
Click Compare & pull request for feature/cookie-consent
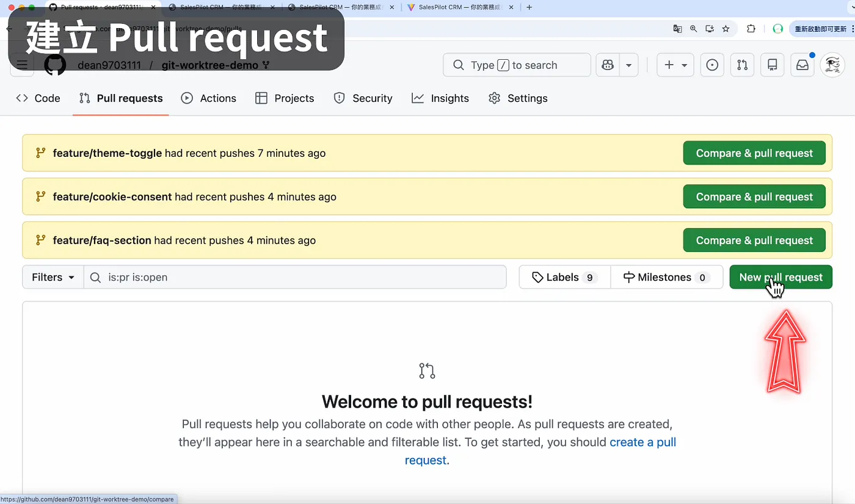coord(754,196)
